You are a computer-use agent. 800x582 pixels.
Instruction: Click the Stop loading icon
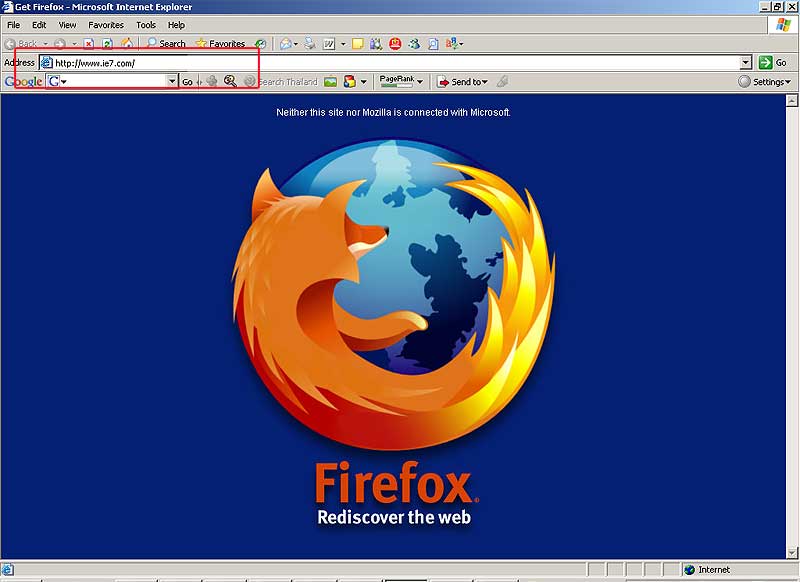(89, 44)
